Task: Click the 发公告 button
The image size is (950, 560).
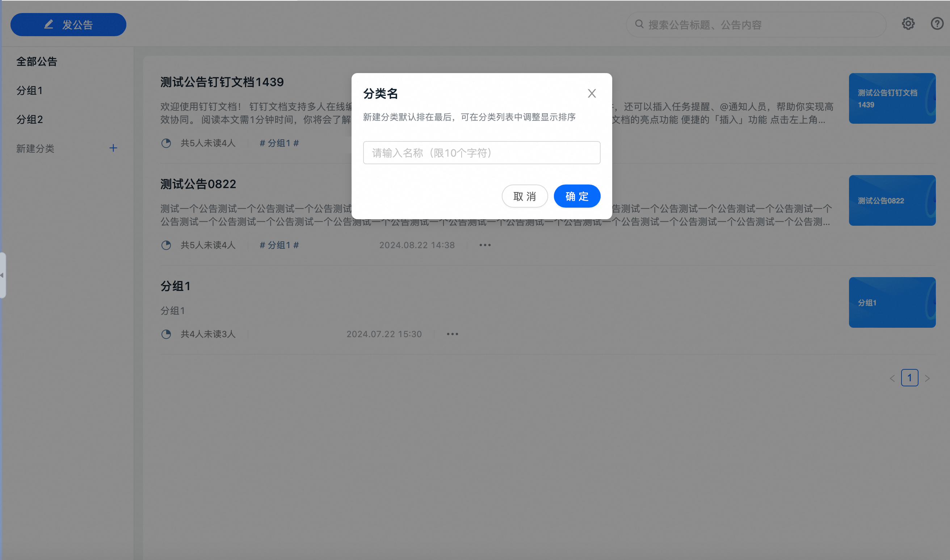Action: (68, 25)
